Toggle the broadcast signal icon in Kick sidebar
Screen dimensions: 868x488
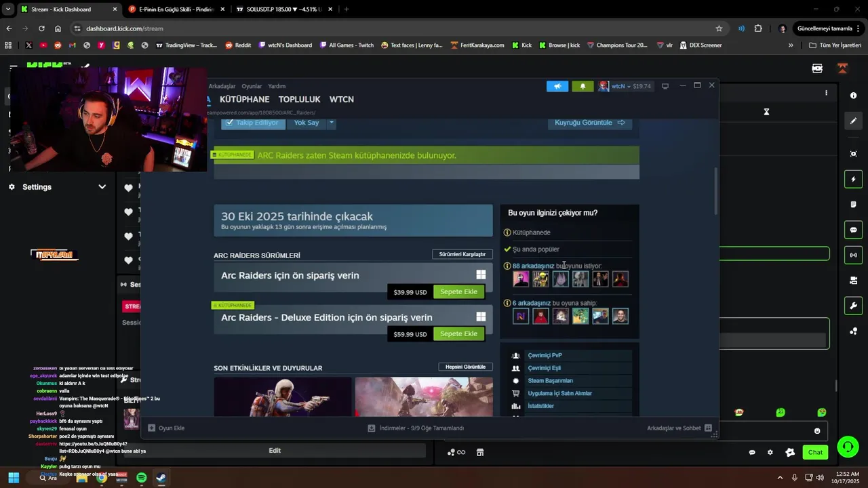pos(853,256)
